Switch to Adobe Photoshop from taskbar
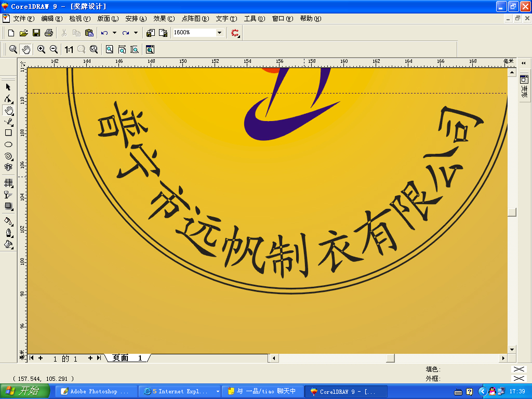The image size is (532, 399). pos(96,392)
